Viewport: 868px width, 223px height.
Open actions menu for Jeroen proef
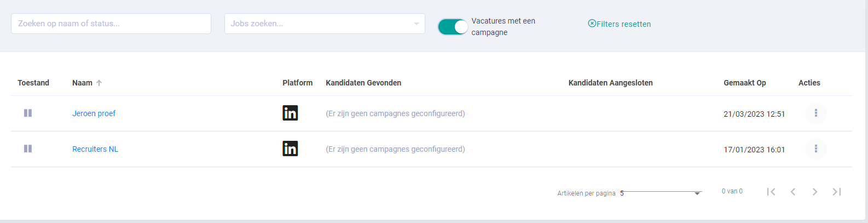(x=815, y=113)
